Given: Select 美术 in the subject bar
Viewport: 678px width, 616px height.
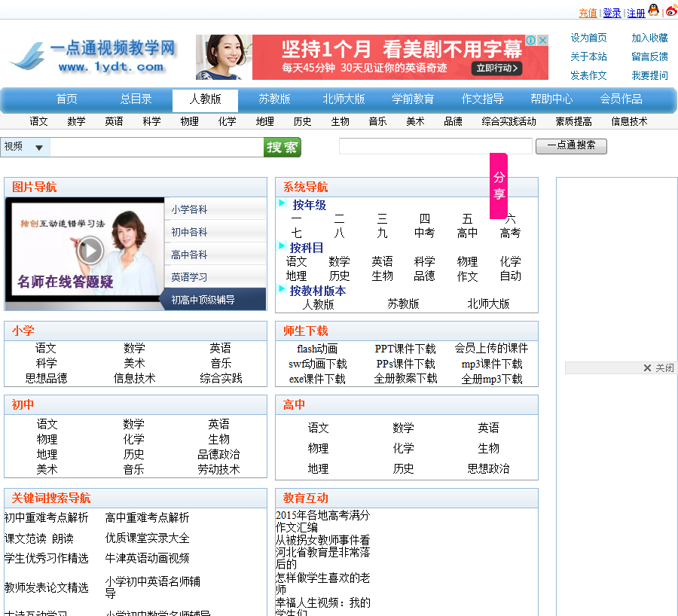Looking at the screenshot, I should [415, 121].
